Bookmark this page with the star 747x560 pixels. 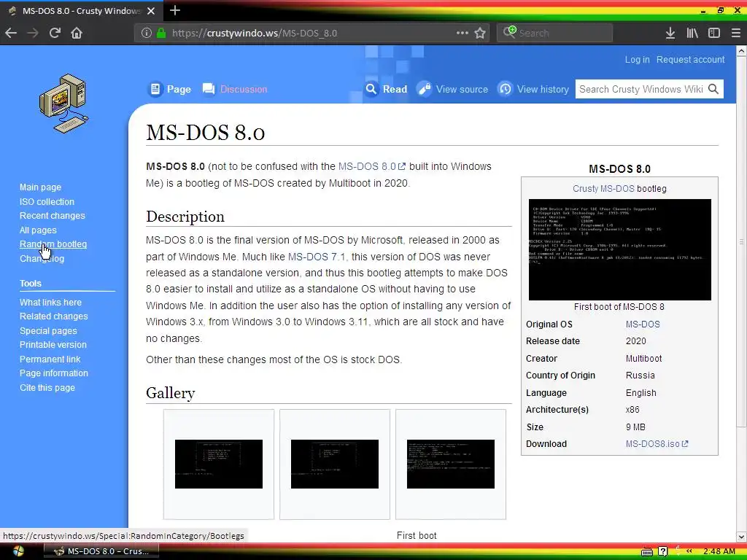tap(480, 33)
